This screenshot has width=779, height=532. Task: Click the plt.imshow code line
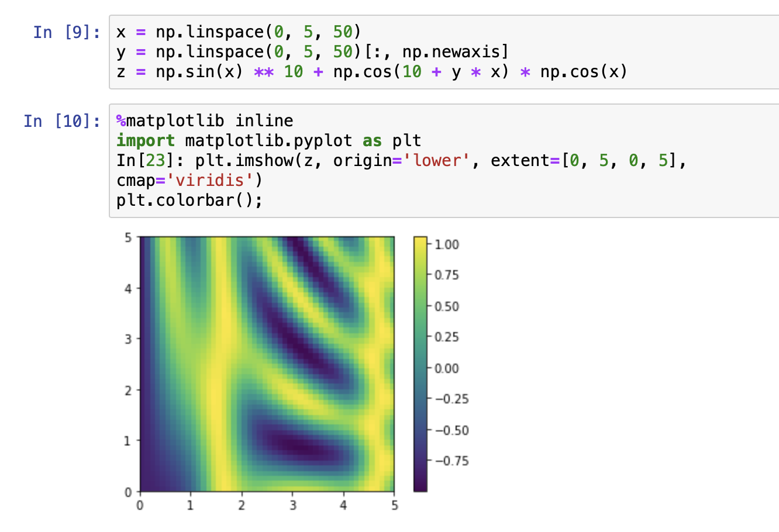pos(401,160)
